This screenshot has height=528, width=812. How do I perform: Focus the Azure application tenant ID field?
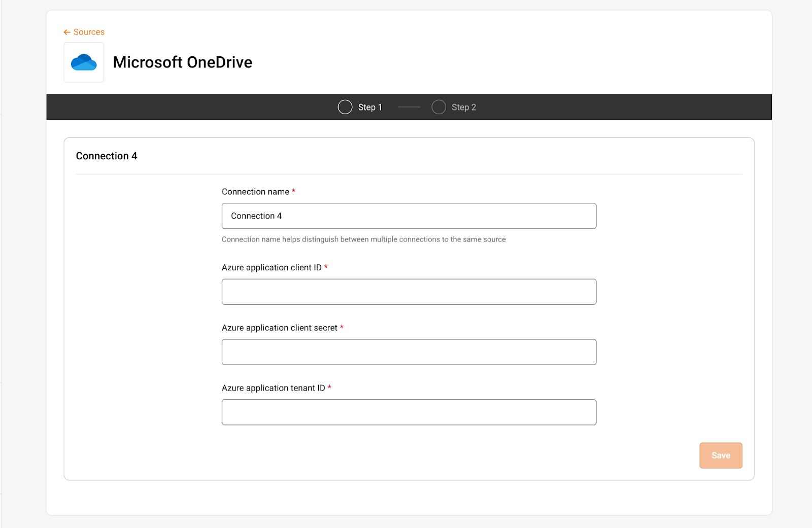(409, 412)
